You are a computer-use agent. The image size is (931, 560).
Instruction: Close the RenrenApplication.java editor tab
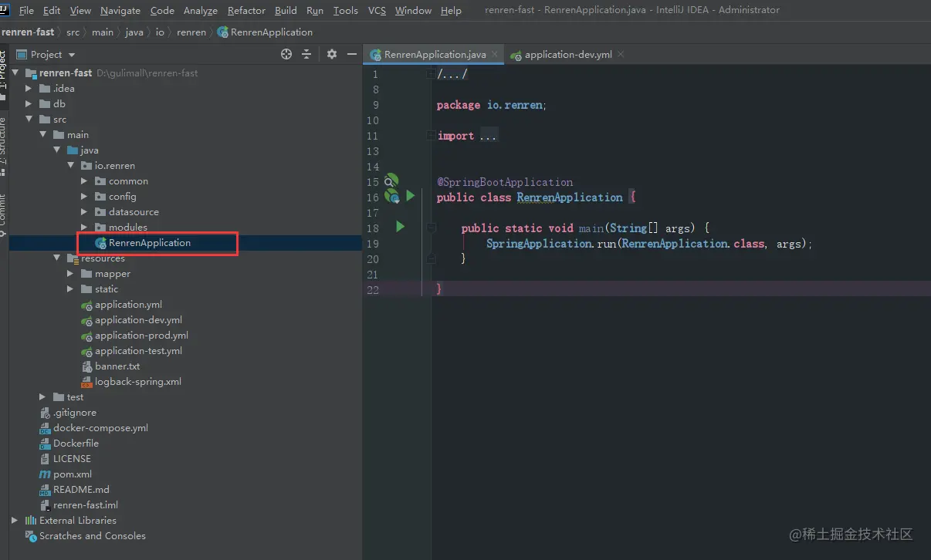[495, 55]
